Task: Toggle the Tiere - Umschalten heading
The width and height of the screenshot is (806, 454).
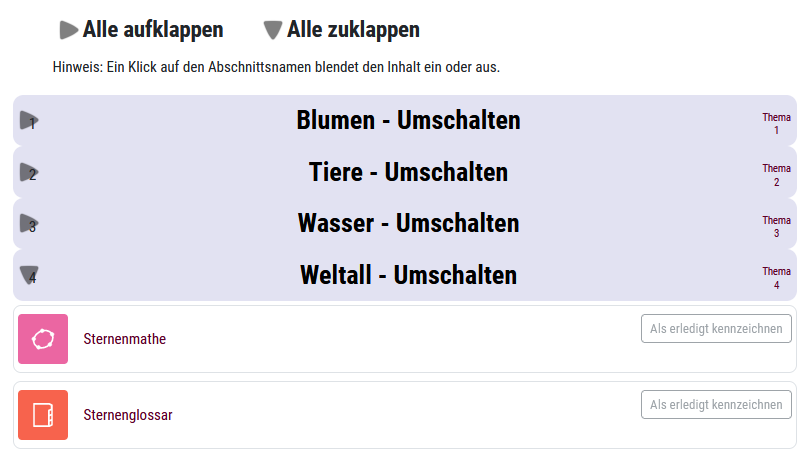Action: 408,172
